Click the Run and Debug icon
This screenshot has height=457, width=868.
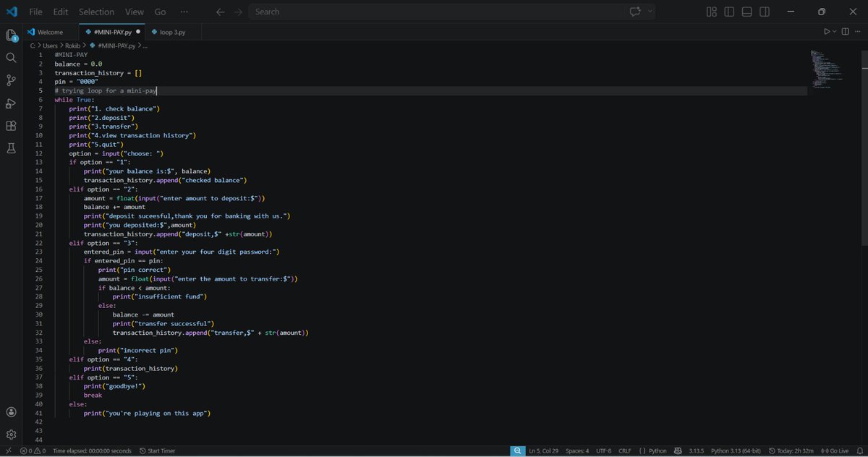(x=11, y=103)
